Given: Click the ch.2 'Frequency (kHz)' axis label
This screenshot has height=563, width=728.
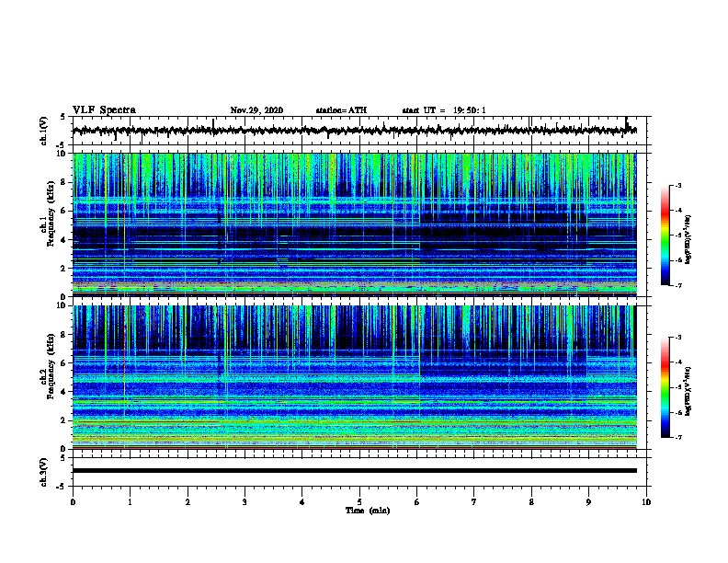Looking at the screenshot, I should click(51, 366).
